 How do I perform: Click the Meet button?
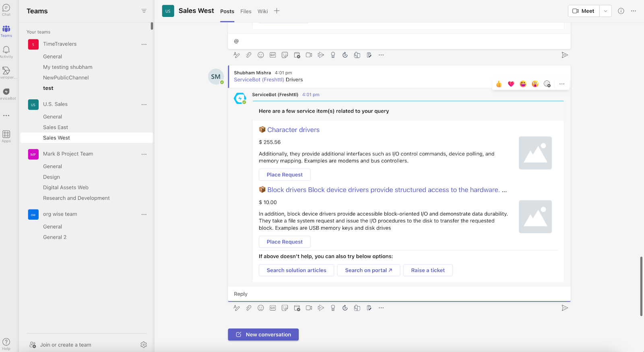click(584, 11)
